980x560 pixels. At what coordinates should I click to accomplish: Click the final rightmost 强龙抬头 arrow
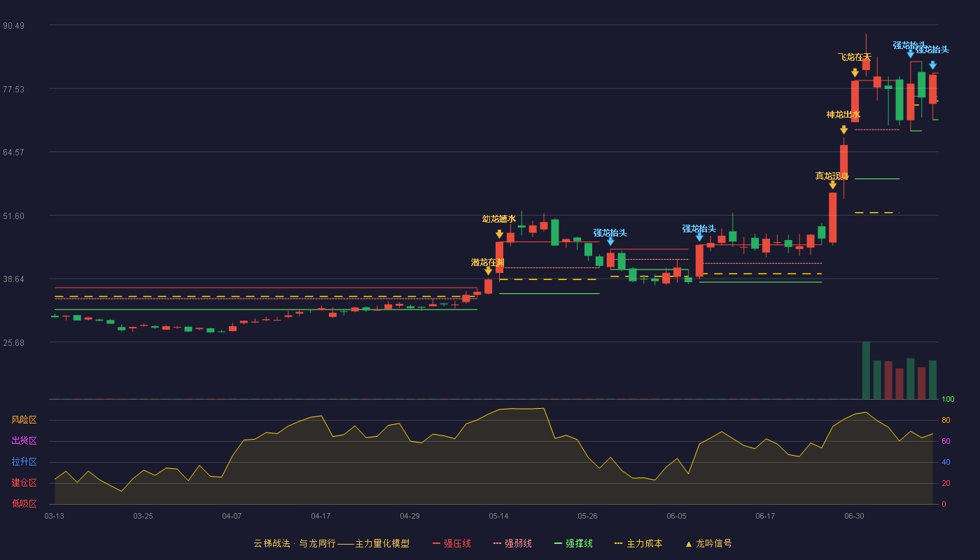(x=932, y=65)
